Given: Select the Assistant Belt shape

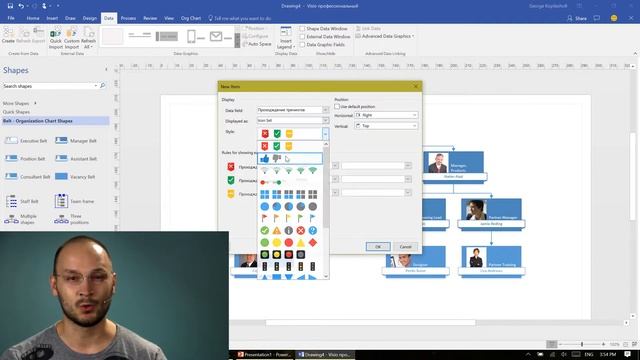Looking at the screenshot, I should (x=76, y=159).
